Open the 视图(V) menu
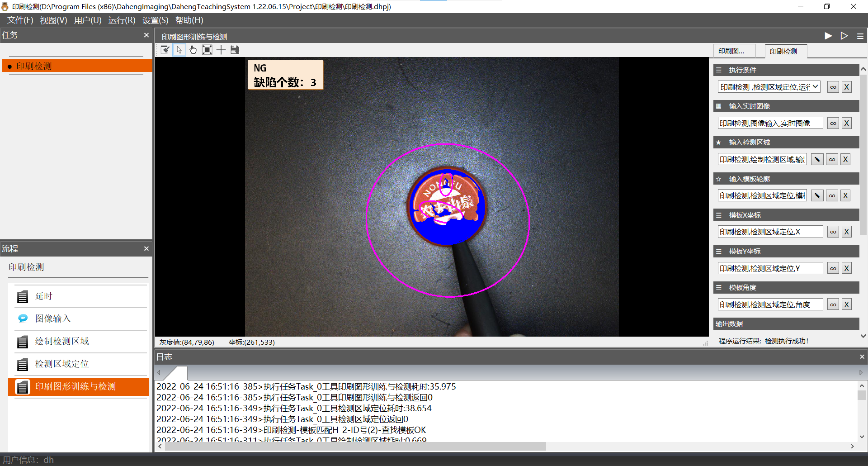The image size is (868, 466). pyautogui.click(x=53, y=20)
